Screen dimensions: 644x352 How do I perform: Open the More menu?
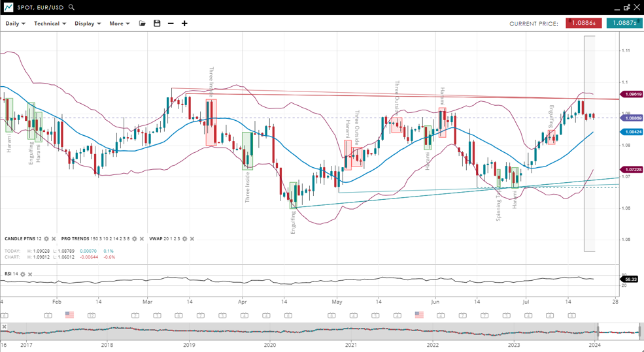[x=119, y=24]
